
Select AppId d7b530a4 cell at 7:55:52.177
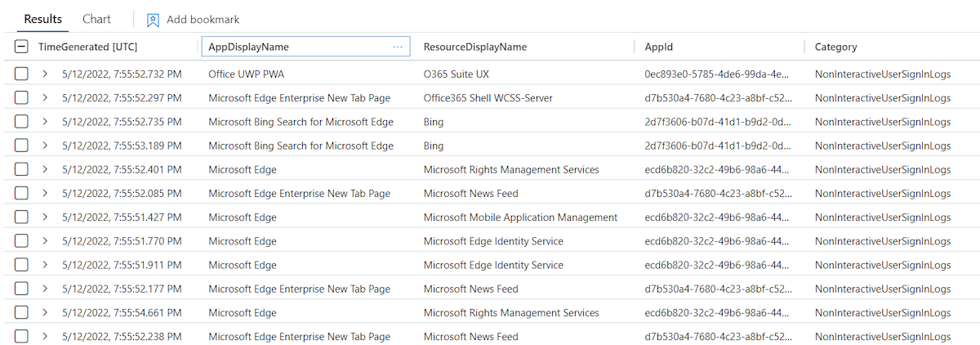(x=717, y=289)
